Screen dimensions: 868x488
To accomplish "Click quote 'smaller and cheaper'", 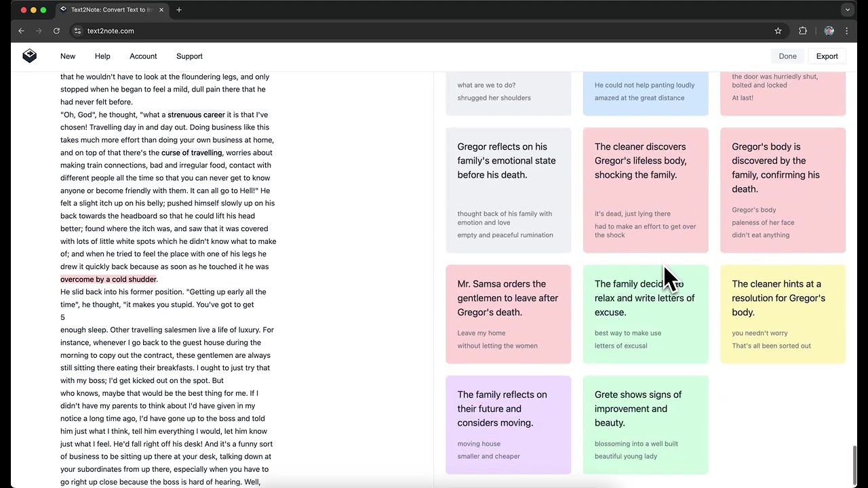I will 488,456.
